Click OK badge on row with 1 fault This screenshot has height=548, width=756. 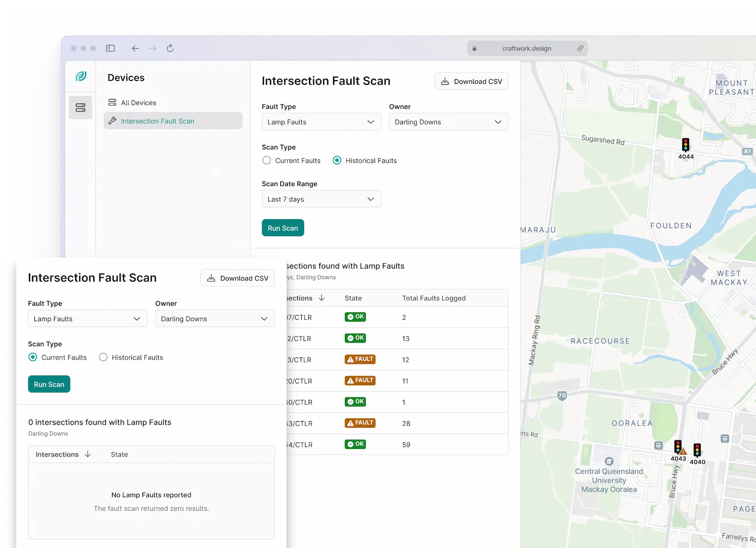pyautogui.click(x=355, y=401)
